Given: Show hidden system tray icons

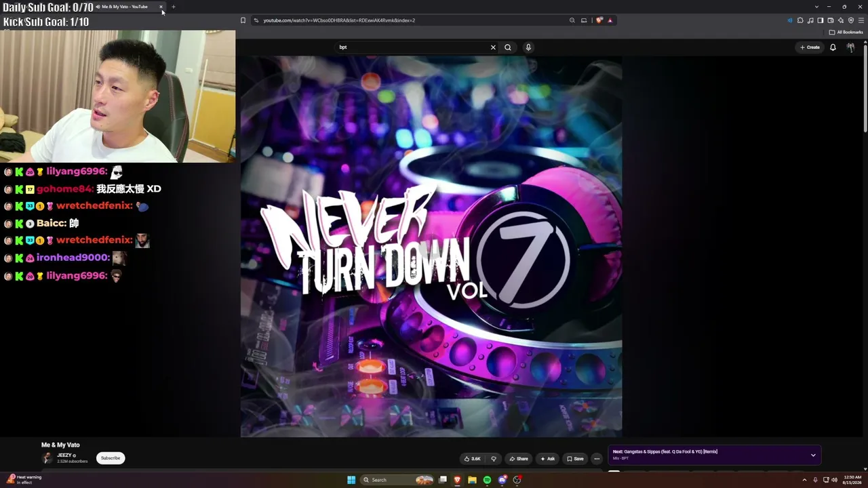Looking at the screenshot, I should (x=805, y=480).
